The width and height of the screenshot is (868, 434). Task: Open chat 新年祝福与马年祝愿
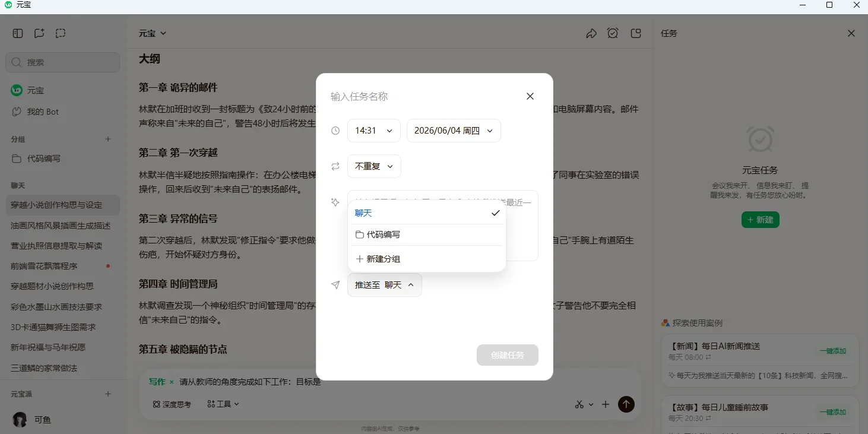[x=62, y=347]
